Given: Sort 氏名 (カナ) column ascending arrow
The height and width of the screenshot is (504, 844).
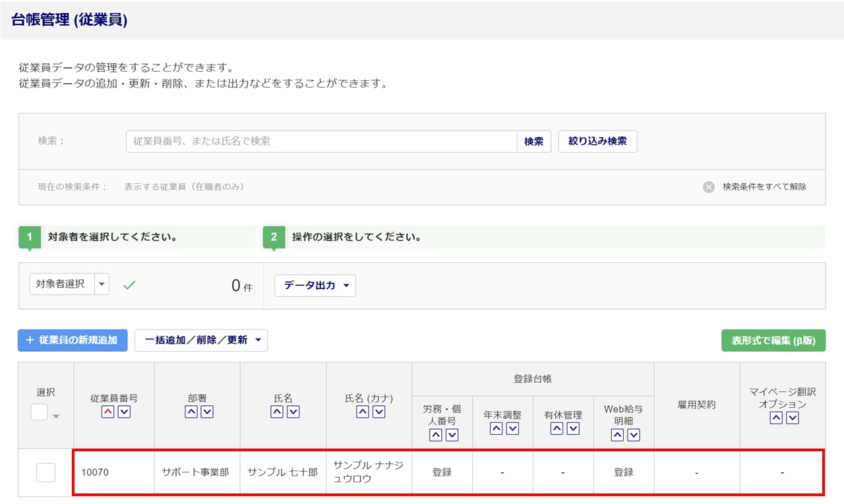Looking at the screenshot, I should (362, 412).
